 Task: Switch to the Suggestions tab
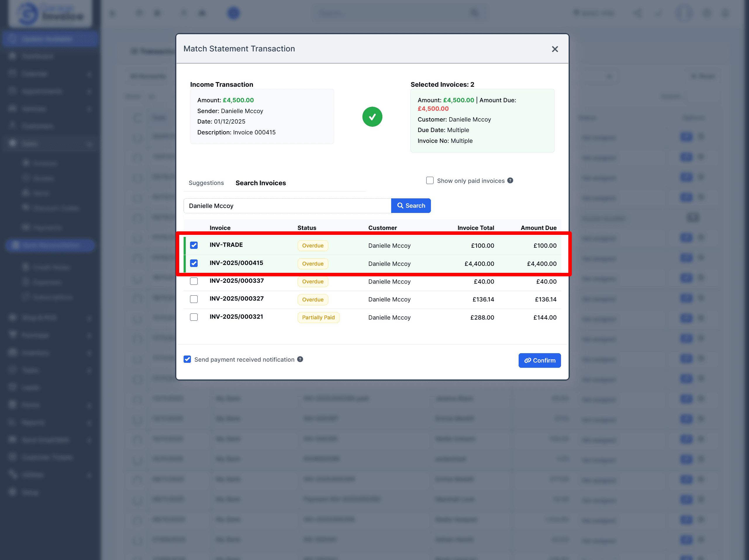(206, 183)
